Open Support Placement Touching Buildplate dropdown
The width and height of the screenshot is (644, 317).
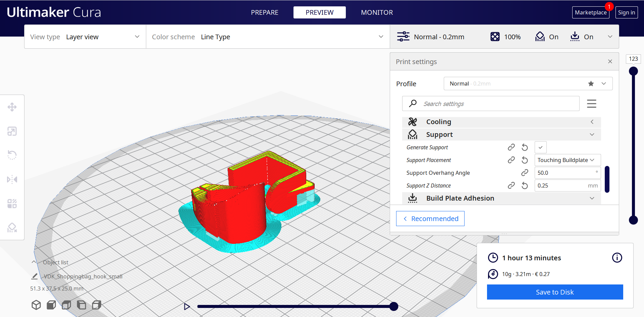(568, 160)
